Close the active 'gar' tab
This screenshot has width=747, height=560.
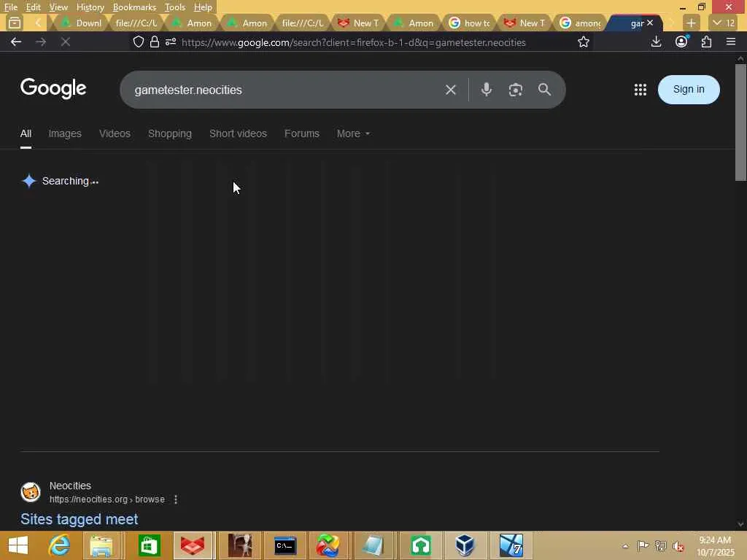point(650,23)
